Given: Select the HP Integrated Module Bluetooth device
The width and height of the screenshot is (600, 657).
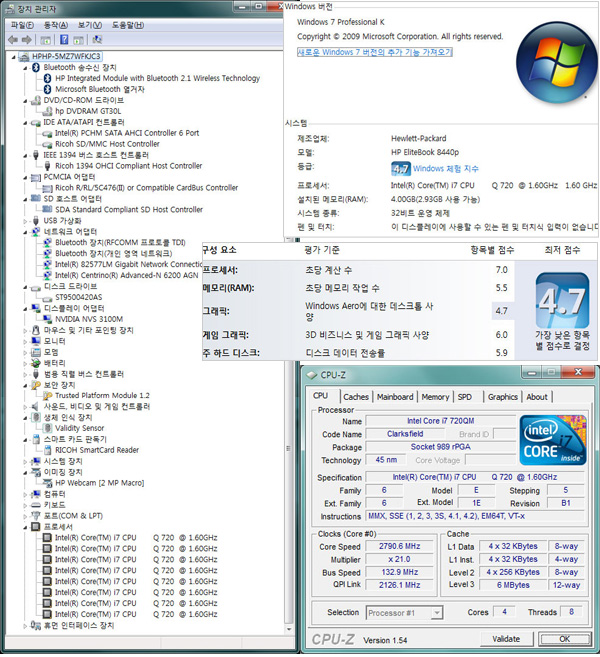Looking at the screenshot, I should click(157, 78).
